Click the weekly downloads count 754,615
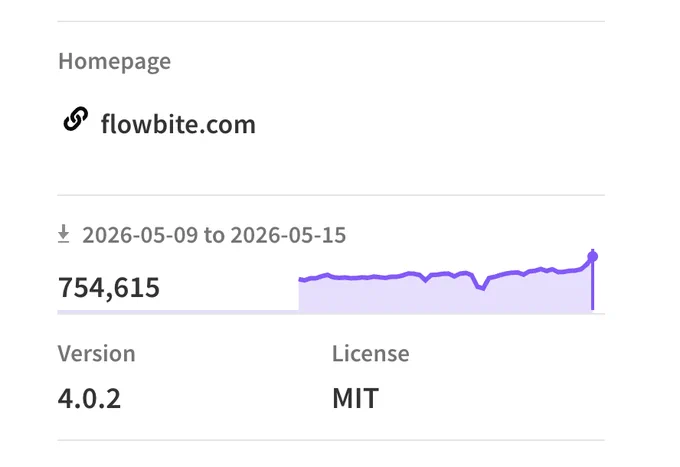Viewport: 680px width, 467px height. coord(109,287)
